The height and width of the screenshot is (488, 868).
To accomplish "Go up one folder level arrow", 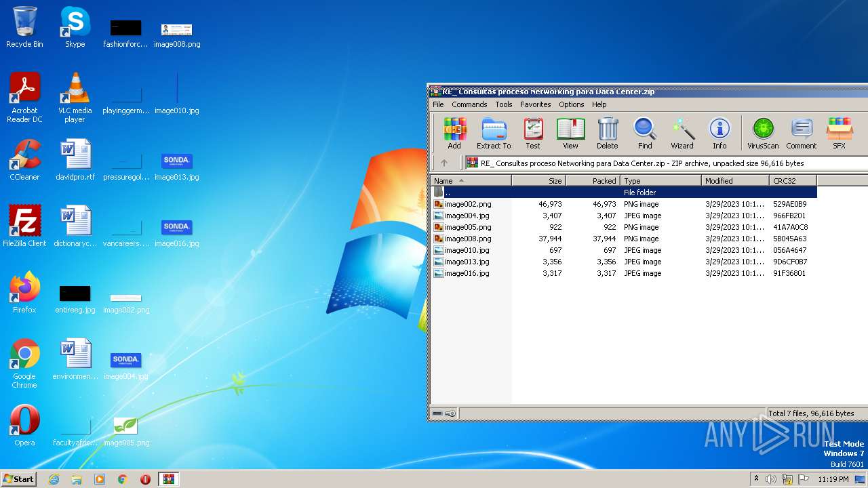I will 444,163.
